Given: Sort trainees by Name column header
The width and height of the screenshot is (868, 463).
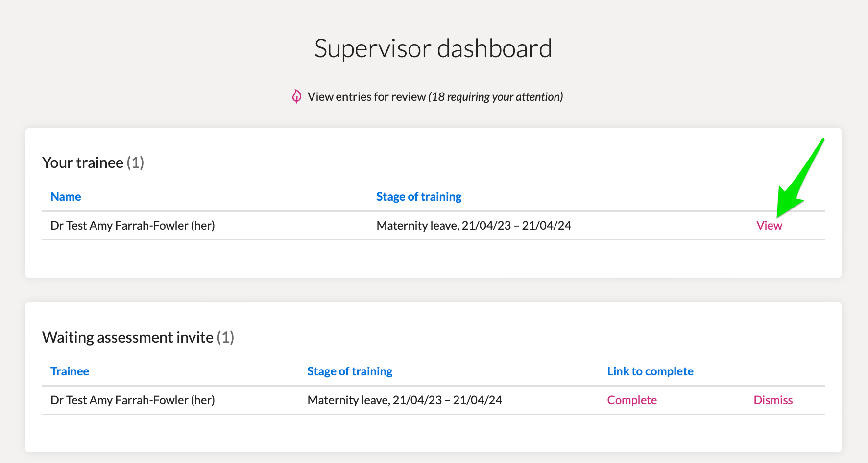Looking at the screenshot, I should pyautogui.click(x=66, y=197).
